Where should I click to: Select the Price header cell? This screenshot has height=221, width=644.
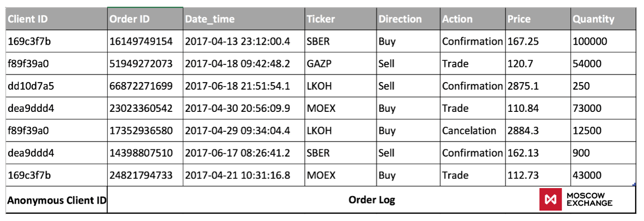click(x=538, y=19)
